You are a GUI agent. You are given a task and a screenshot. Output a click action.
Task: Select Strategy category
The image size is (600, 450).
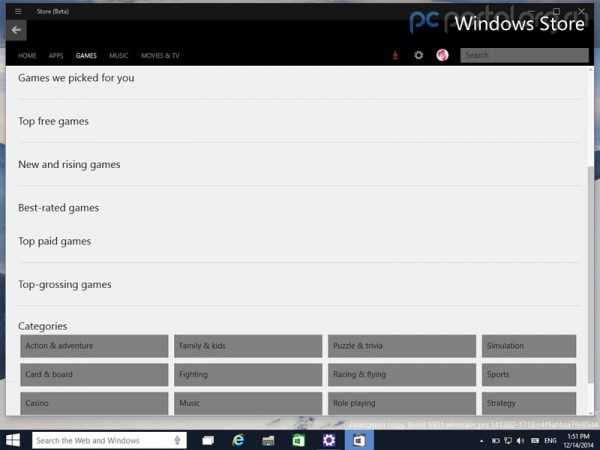pos(529,403)
